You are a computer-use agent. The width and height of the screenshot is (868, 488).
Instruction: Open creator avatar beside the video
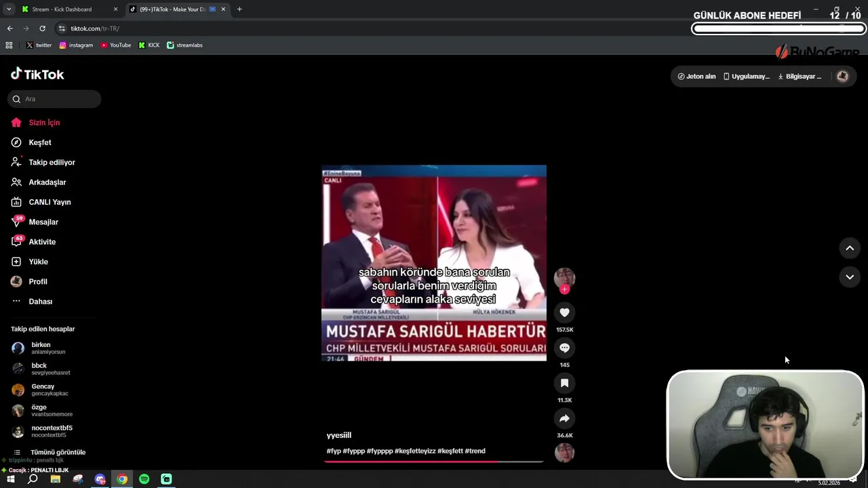[564, 278]
